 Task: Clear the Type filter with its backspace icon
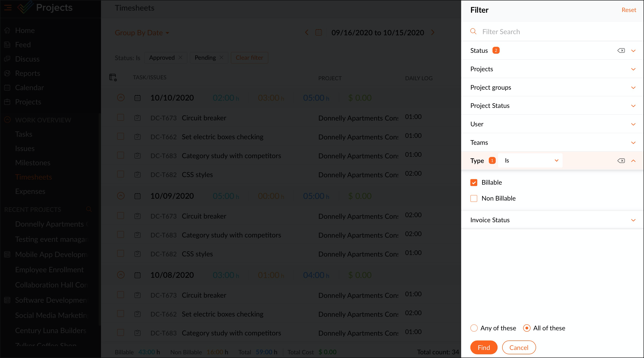[621, 160]
